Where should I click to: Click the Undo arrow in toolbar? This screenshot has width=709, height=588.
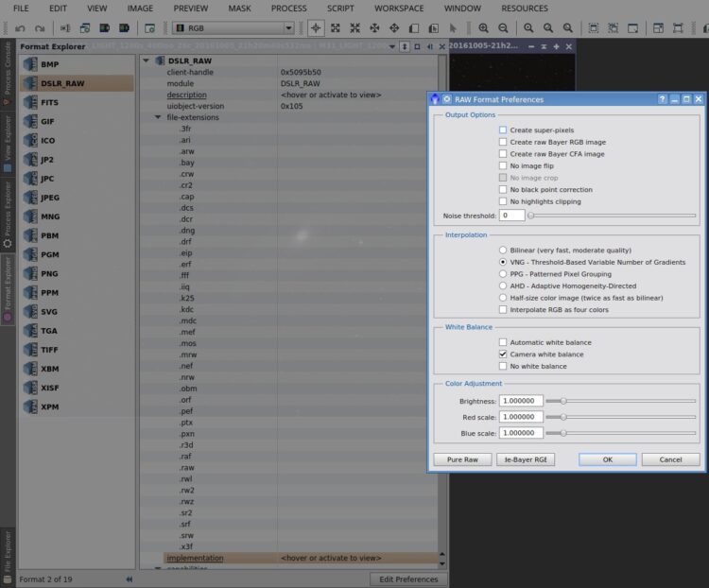pos(20,28)
